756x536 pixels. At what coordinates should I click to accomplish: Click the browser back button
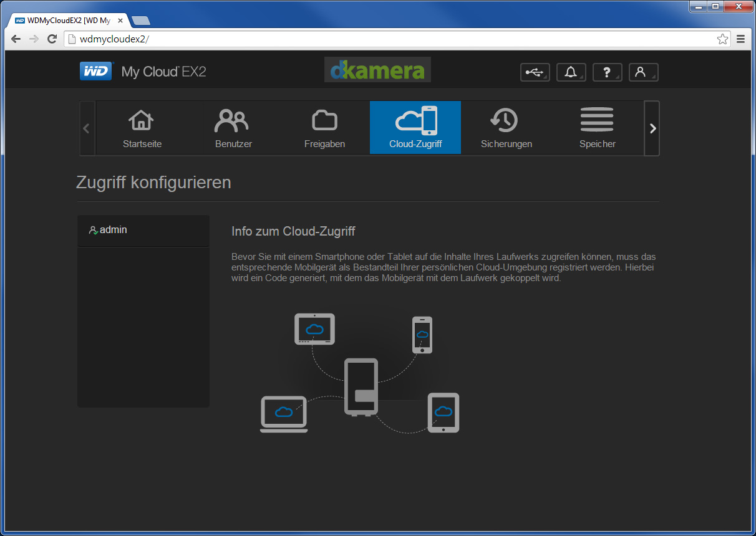pos(16,39)
